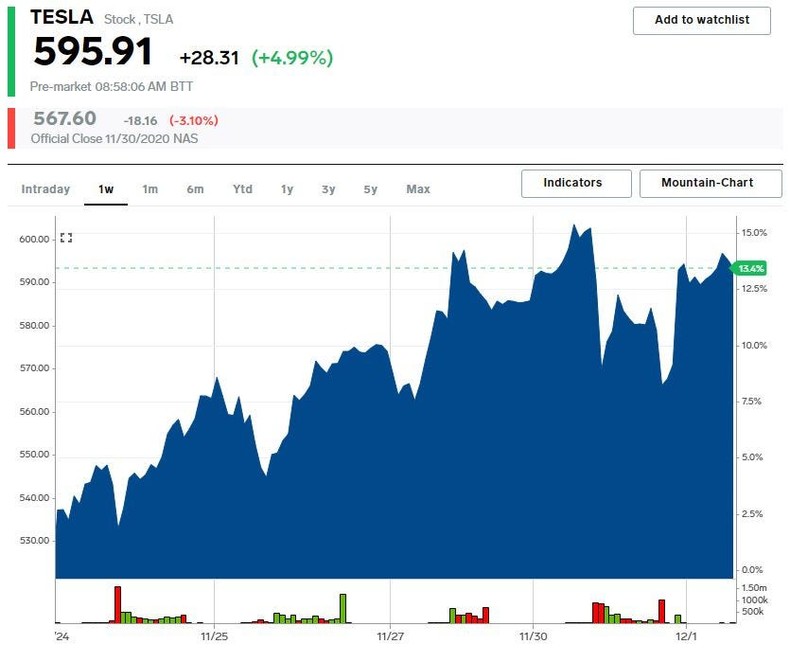
Task: Show the 6m chart range
Action: click(x=195, y=189)
